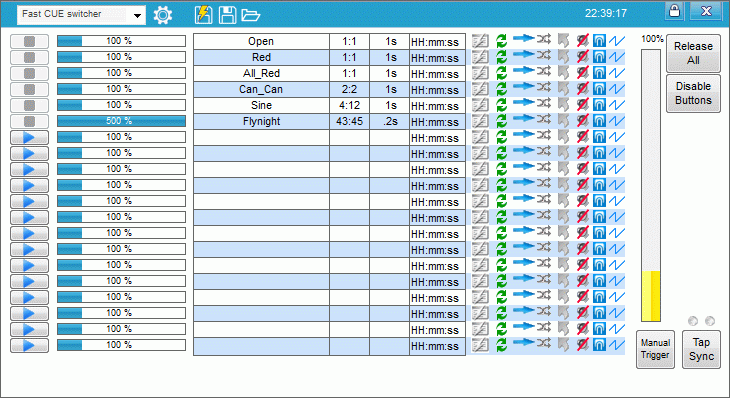Image resolution: width=730 pixels, height=398 pixels.
Task: Click the quick save lightning icon
Action: [203, 15]
